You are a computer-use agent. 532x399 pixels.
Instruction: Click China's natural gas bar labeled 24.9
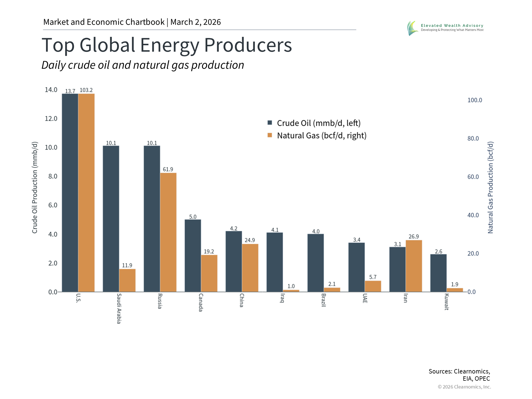pyautogui.click(x=250, y=268)
